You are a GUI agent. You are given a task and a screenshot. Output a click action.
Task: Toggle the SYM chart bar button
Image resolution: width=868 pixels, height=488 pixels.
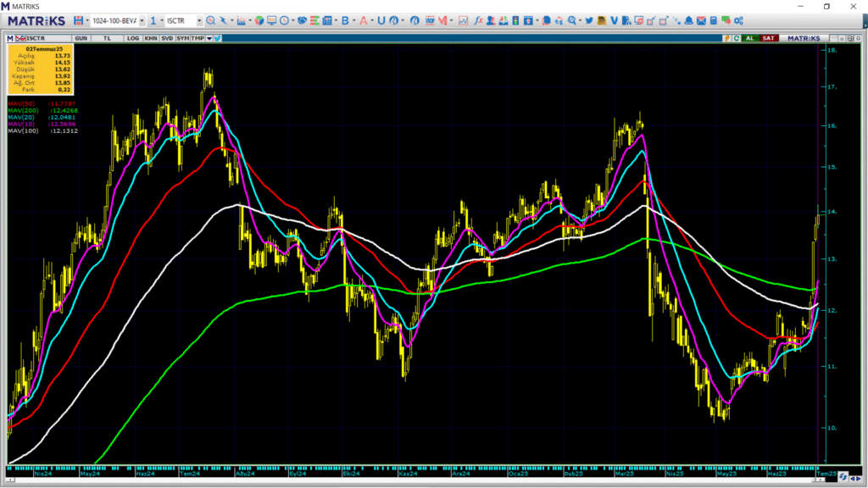coord(182,38)
